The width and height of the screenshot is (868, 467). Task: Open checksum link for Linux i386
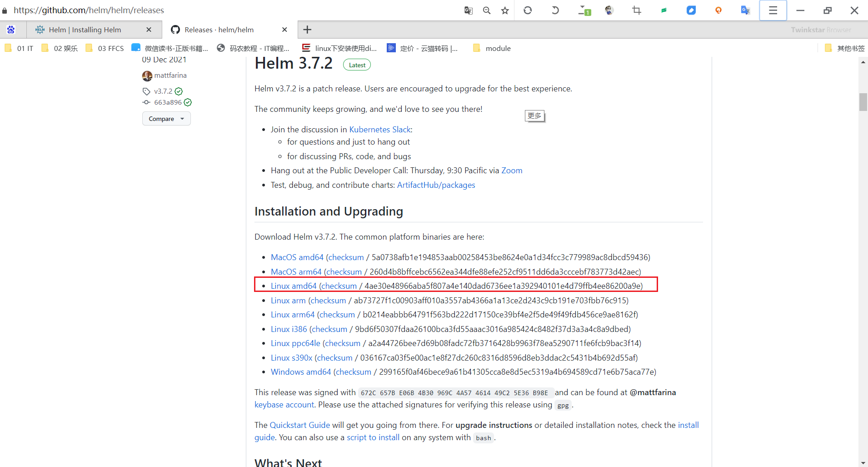pyautogui.click(x=329, y=329)
